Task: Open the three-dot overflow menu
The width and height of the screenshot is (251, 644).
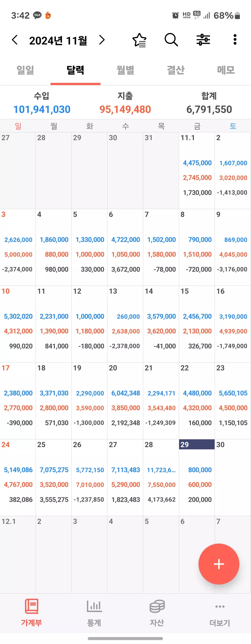Action: (x=235, y=40)
